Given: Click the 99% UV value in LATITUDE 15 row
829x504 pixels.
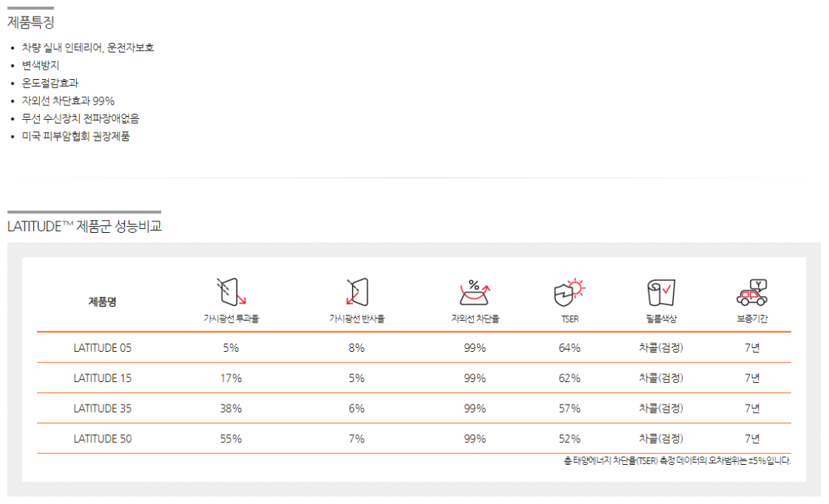Looking at the screenshot, I should tap(475, 378).
